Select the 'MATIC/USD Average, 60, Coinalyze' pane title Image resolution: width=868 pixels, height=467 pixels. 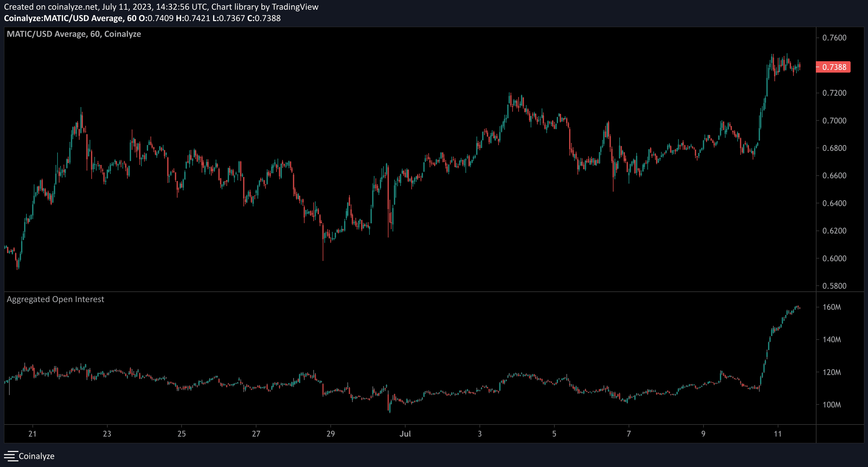[74, 34]
